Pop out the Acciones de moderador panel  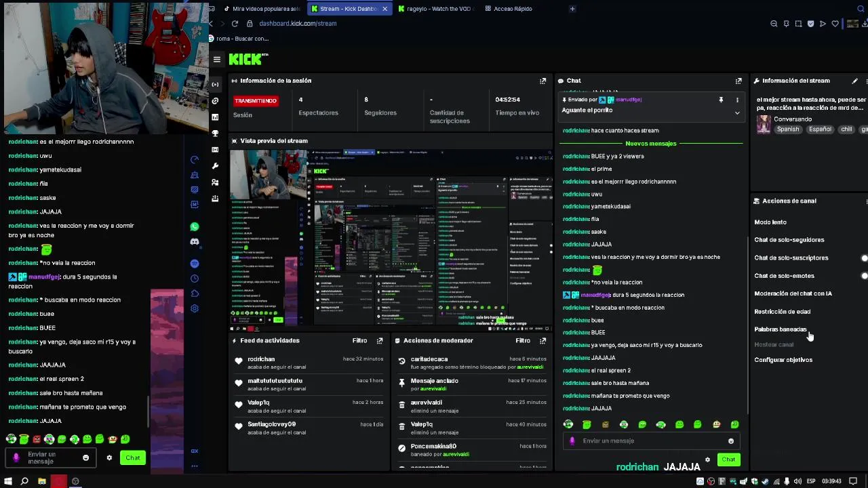coord(542,341)
